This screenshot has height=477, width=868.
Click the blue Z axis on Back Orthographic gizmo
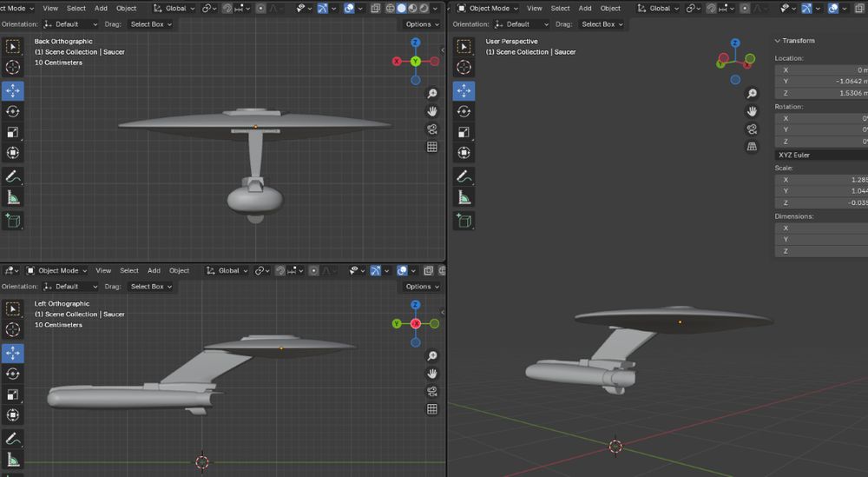[416, 43]
